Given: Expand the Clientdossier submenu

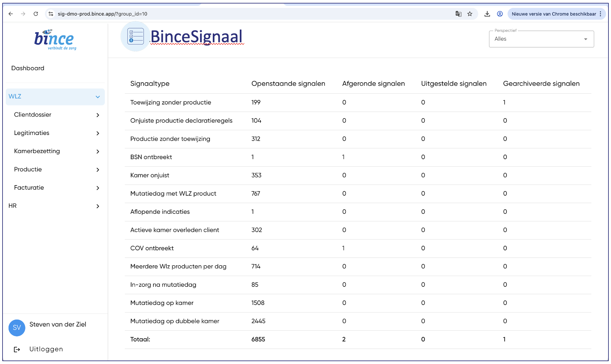Looking at the screenshot, I should click(x=97, y=115).
